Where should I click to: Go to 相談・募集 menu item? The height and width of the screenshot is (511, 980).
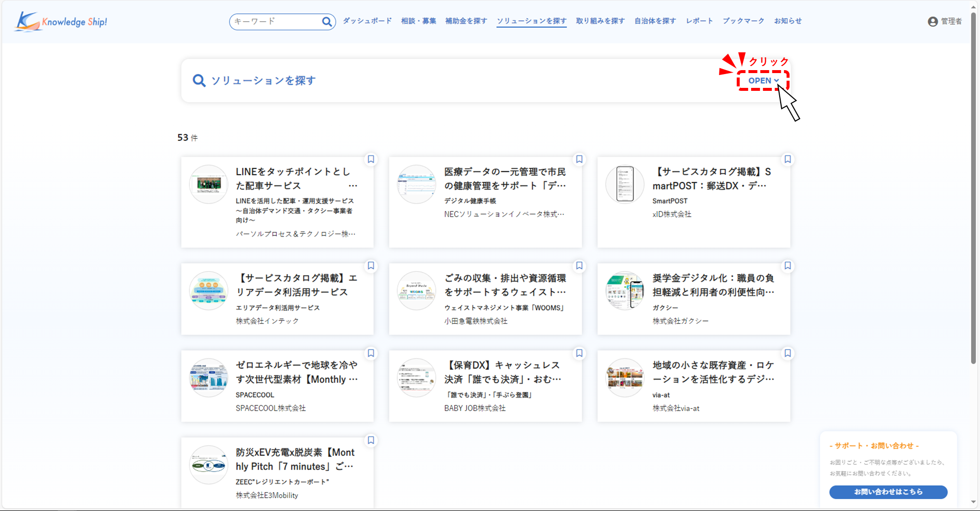[418, 21]
